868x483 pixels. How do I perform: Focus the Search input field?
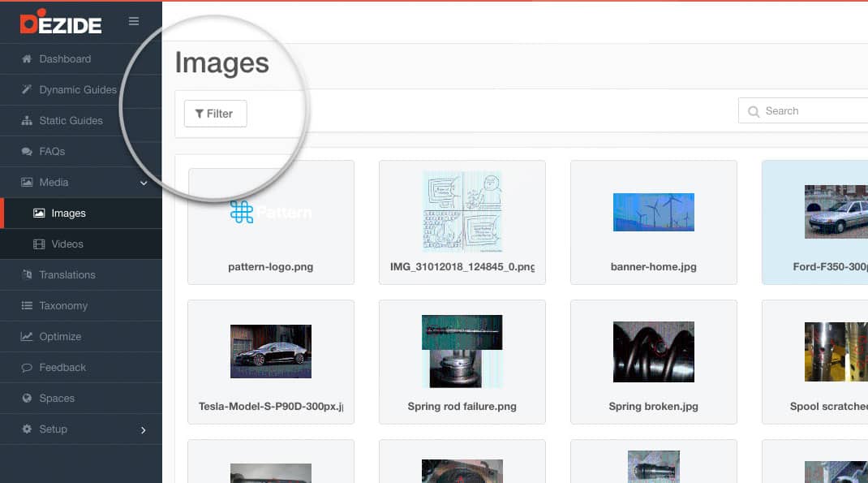pyautogui.click(x=803, y=110)
